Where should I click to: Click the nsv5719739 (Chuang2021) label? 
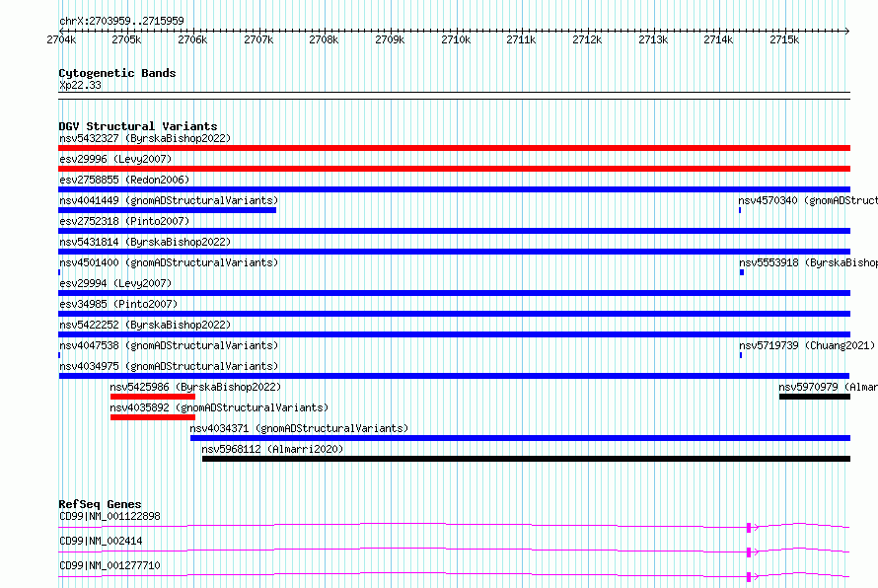pyautogui.click(x=807, y=345)
